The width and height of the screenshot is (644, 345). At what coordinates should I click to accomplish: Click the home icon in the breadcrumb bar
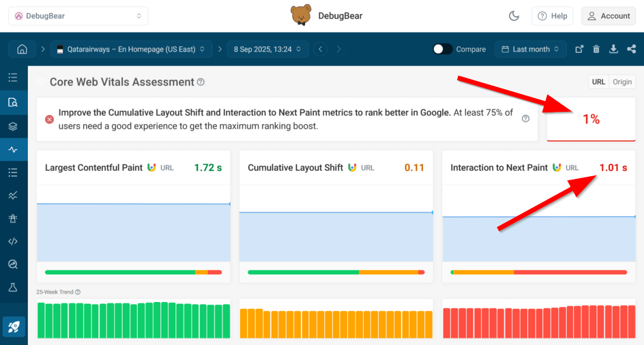[x=22, y=49]
